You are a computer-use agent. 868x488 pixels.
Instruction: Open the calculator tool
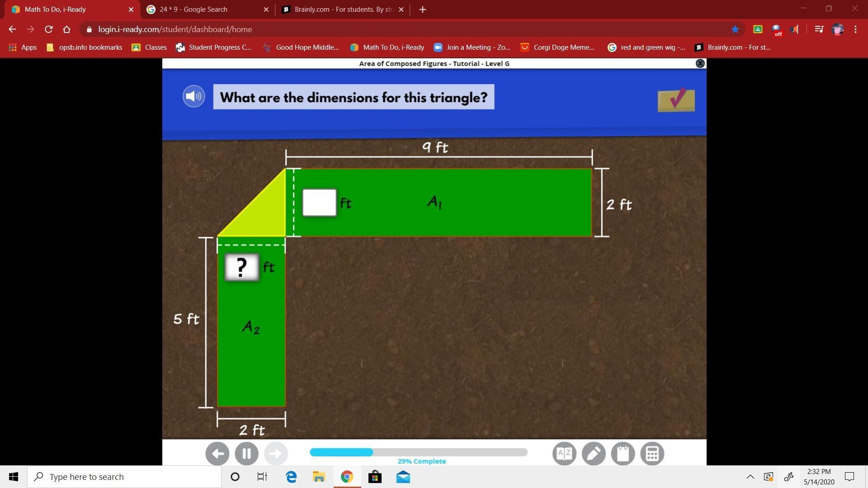(x=652, y=453)
